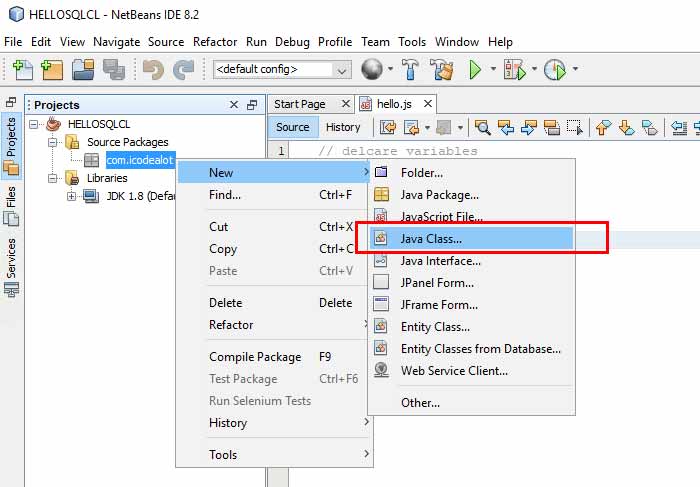Screen dimensions: 700x487
Task: Open the Window menu
Action: [457, 42]
